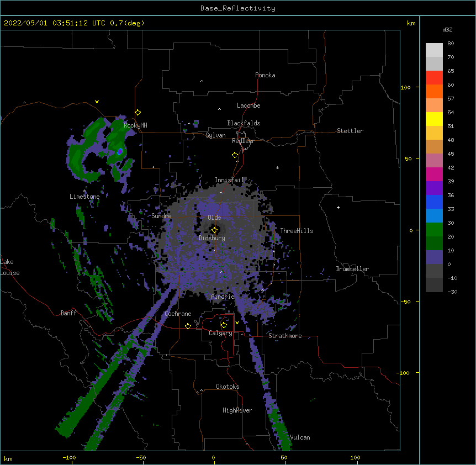Click the blue high-reflectivity core near RockyMH
The width and height of the screenshot is (476, 465).
tap(120, 151)
